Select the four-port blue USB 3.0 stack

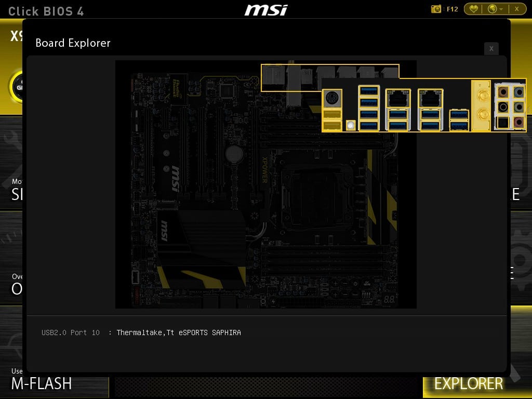(369, 108)
